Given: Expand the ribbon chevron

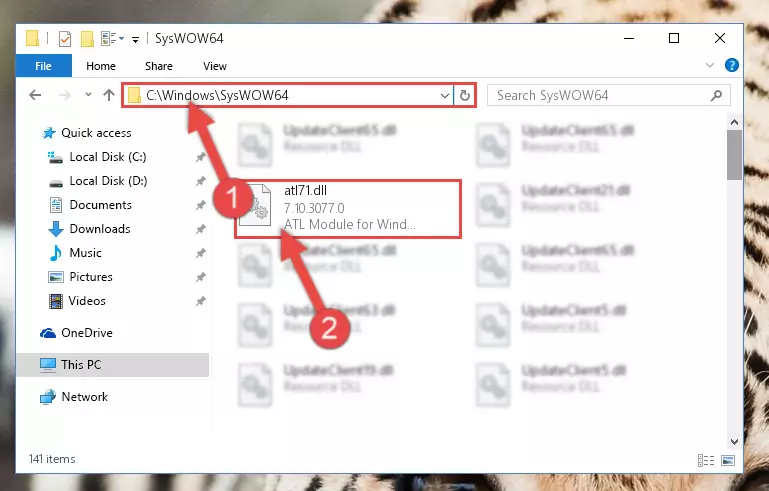Looking at the screenshot, I should point(709,65).
